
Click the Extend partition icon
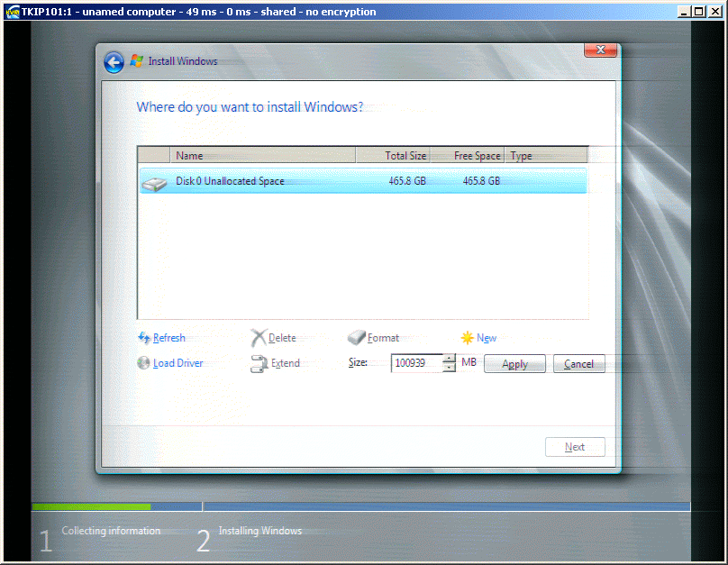259,363
